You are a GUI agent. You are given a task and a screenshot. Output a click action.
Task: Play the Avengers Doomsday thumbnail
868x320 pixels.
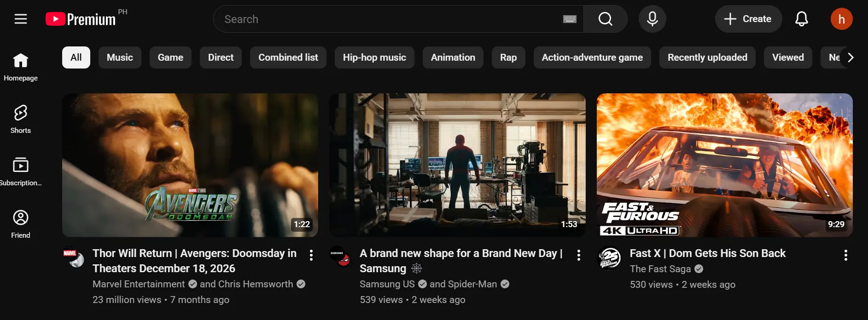pyautogui.click(x=190, y=165)
